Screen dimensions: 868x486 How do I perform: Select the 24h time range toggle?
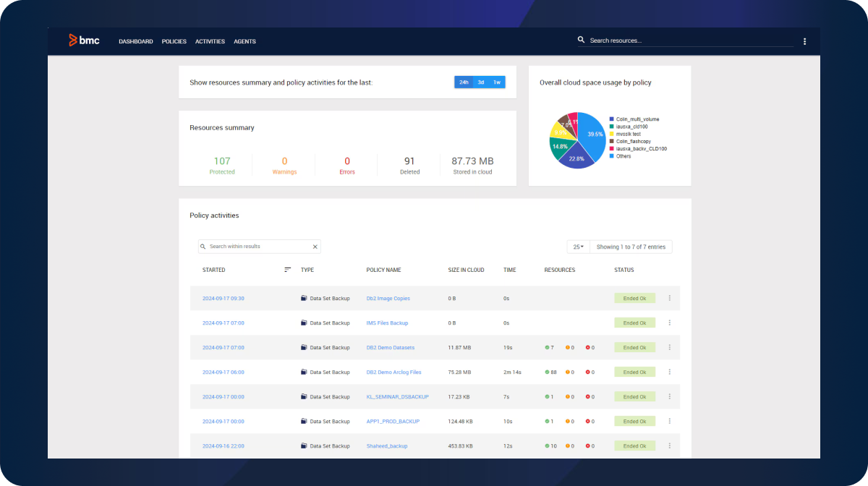coord(464,82)
